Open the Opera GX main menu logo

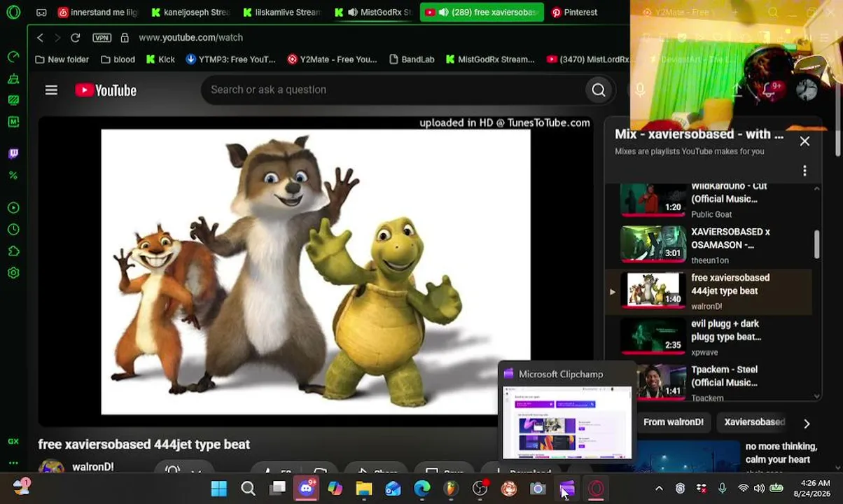click(13, 12)
